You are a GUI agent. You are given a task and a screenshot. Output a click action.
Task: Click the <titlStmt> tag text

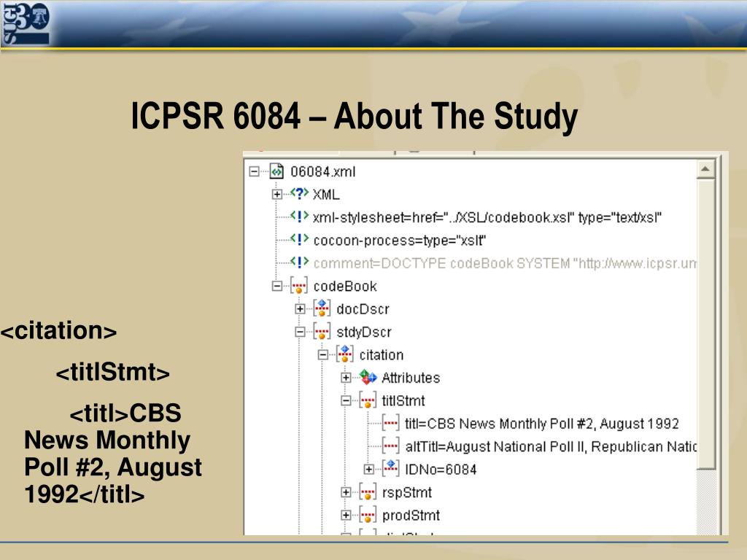click(113, 372)
